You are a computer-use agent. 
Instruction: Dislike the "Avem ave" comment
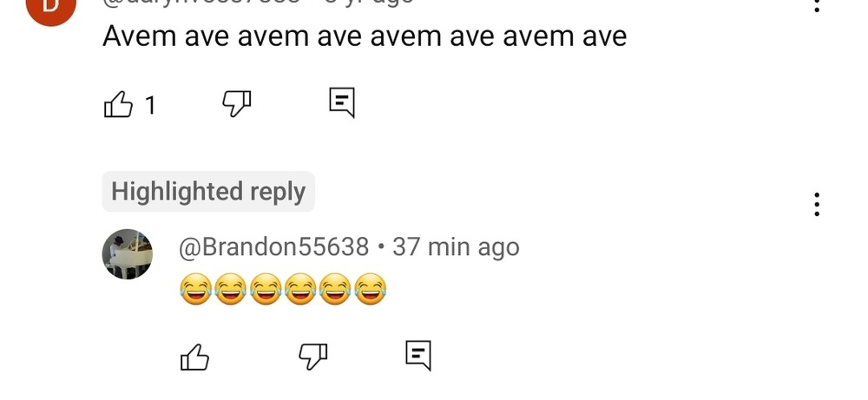point(236,104)
